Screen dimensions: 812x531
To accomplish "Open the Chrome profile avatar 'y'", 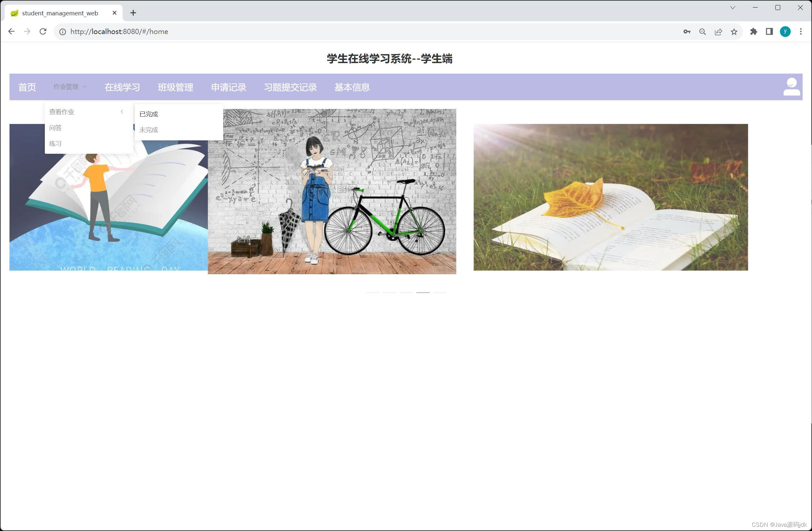I will [x=785, y=32].
